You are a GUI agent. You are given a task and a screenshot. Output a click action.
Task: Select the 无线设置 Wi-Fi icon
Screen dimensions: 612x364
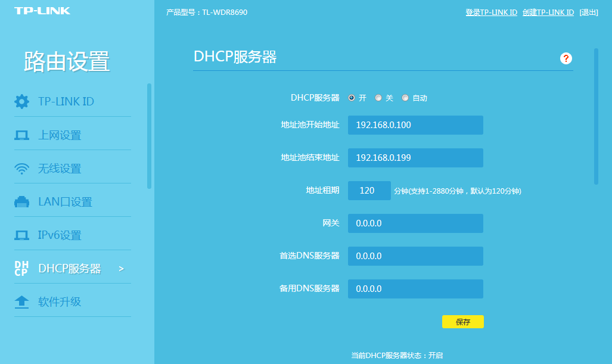click(x=22, y=168)
